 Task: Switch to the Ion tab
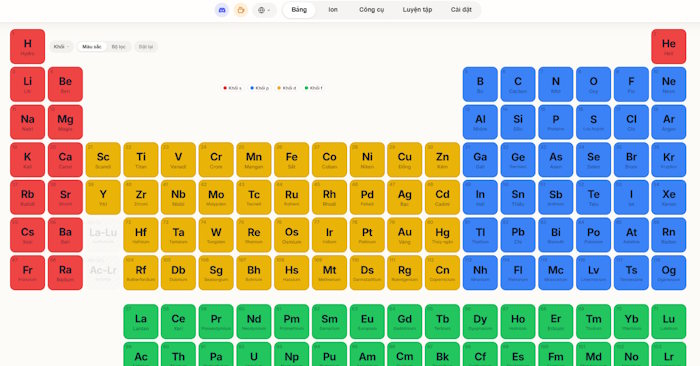point(333,10)
